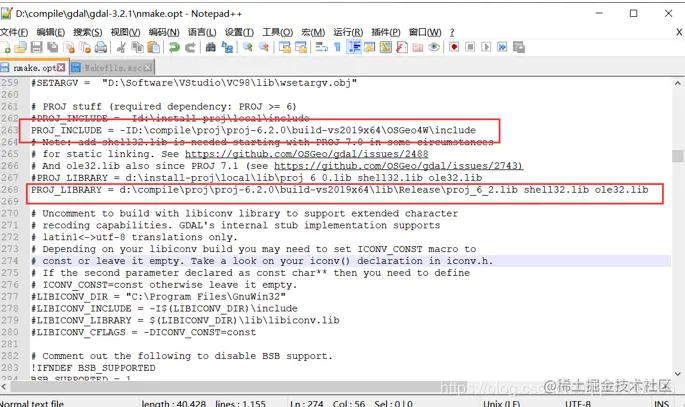This screenshot has width=685, height=407.
Task: Open the 视图(V) menu
Action: coord(125,32)
